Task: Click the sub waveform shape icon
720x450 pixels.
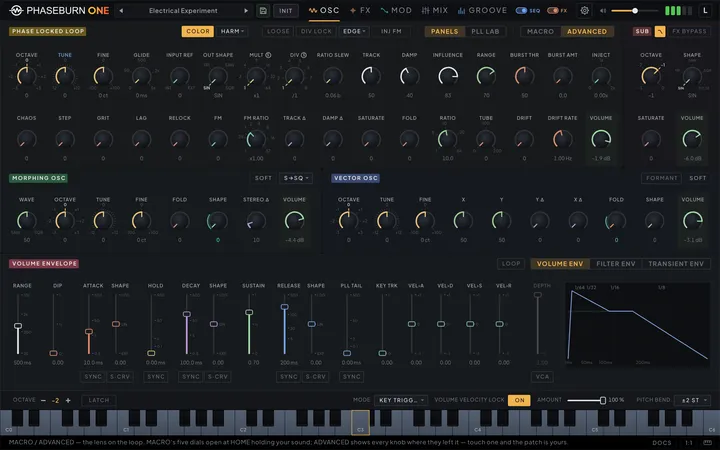Action: pos(660,31)
